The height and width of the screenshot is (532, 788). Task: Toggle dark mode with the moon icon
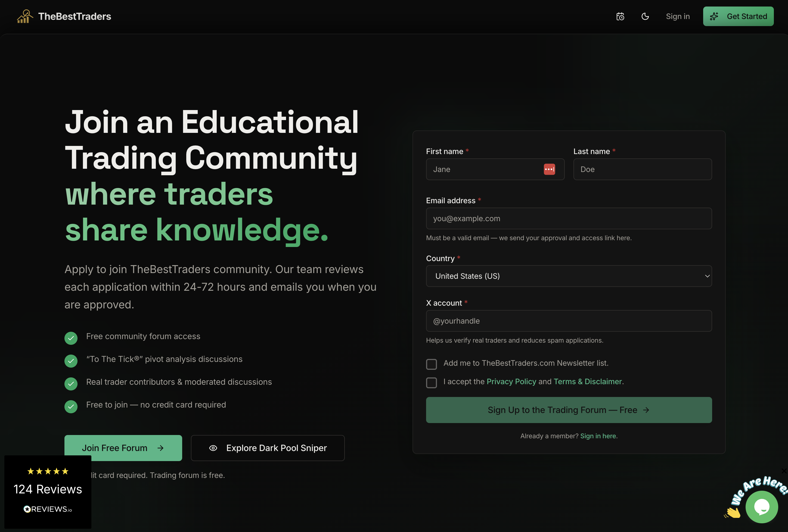(x=645, y=16)
